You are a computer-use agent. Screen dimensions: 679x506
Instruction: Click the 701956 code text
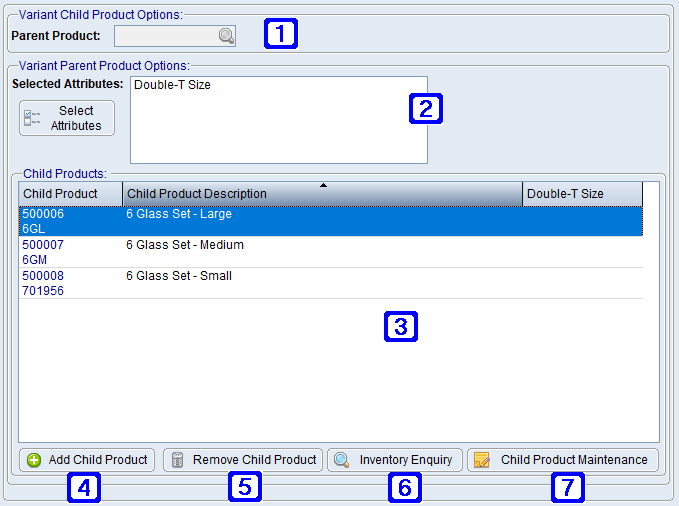click(43, 291)
